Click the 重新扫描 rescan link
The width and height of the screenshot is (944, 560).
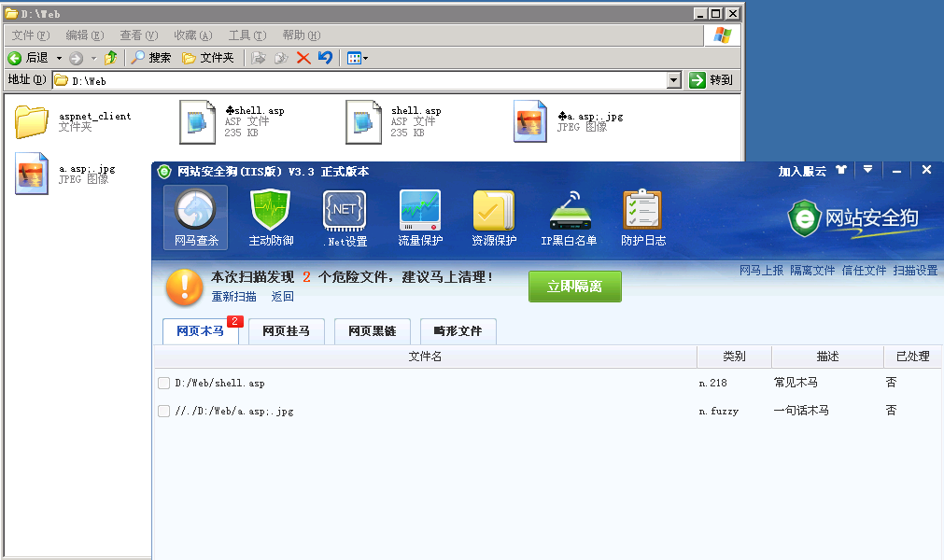(x=233, y=297)
